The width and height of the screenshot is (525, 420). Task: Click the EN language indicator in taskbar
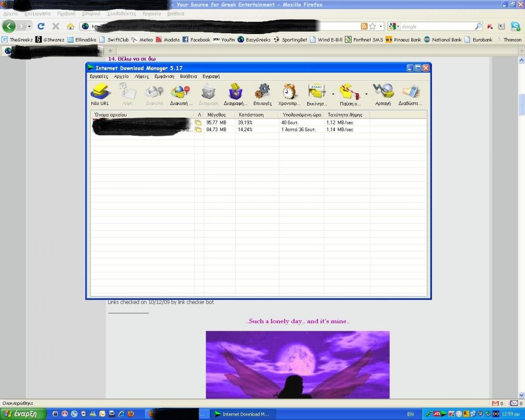pos(410,414)
